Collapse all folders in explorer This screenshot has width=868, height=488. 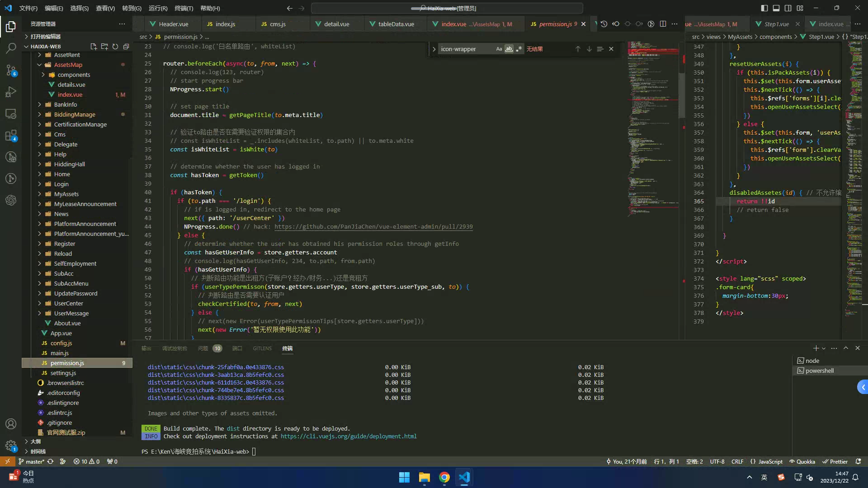coord(126,47)
